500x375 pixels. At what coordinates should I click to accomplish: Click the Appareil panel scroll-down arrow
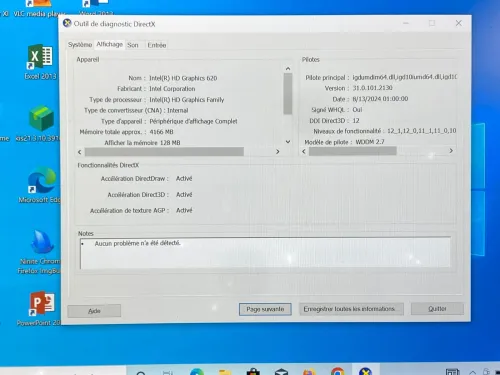pos(288,142)
